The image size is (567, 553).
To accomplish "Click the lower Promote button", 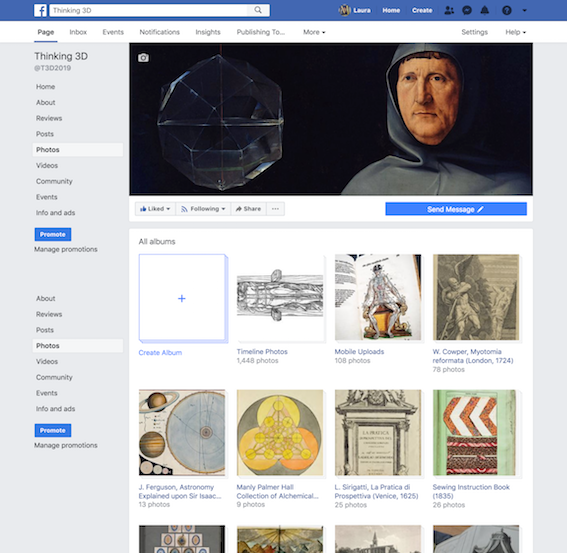I will [53, 430].
